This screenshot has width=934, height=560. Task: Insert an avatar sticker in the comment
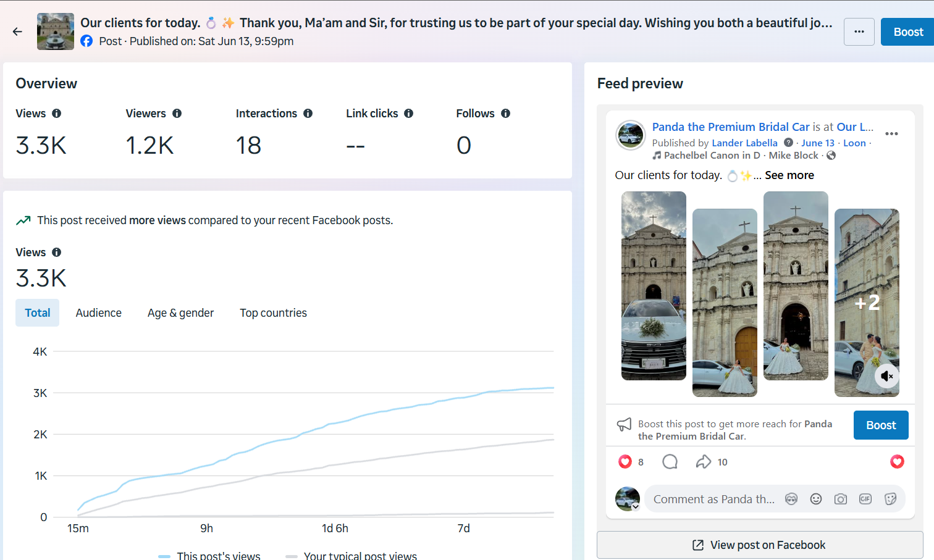click(x=791, y=499)
